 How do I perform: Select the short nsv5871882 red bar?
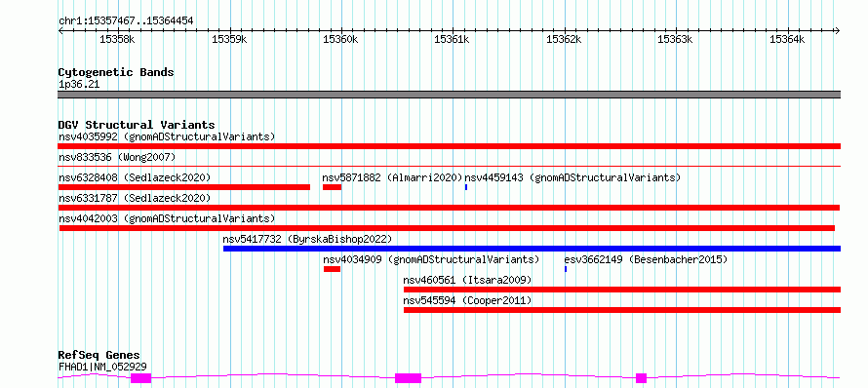[x=333, y=187]
